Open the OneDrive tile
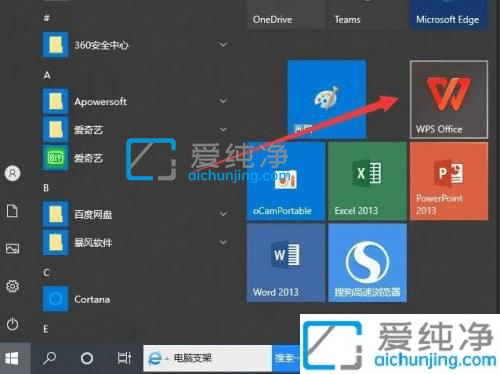This screenshot has height=374, width=500. (286, 14)
